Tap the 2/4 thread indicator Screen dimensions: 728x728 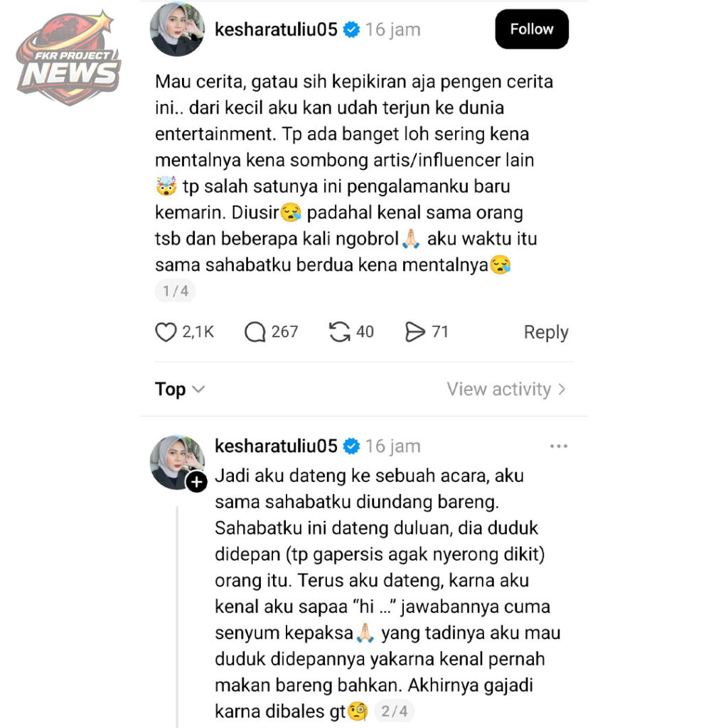pyautogui.click(x=394, y=711)
